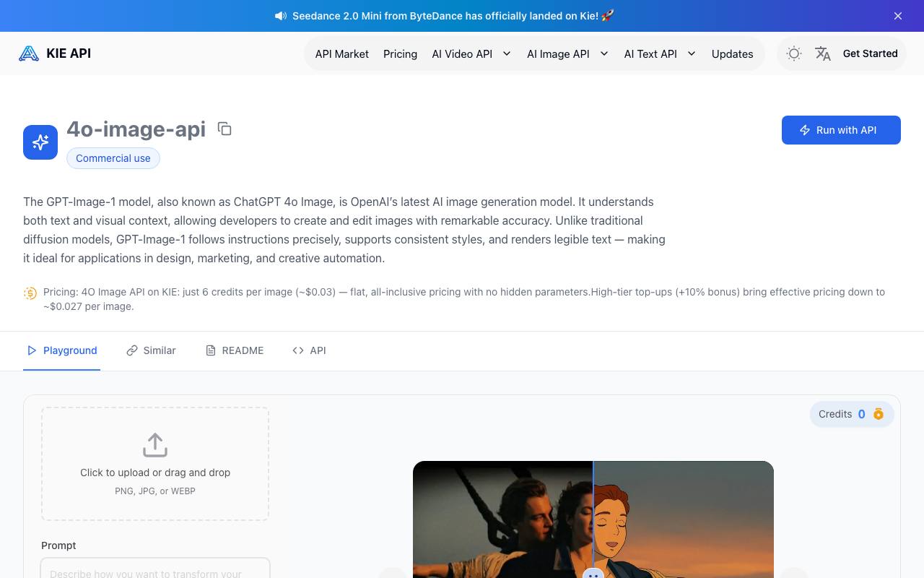Click the before/after comparison slider handle

[593, 574]
